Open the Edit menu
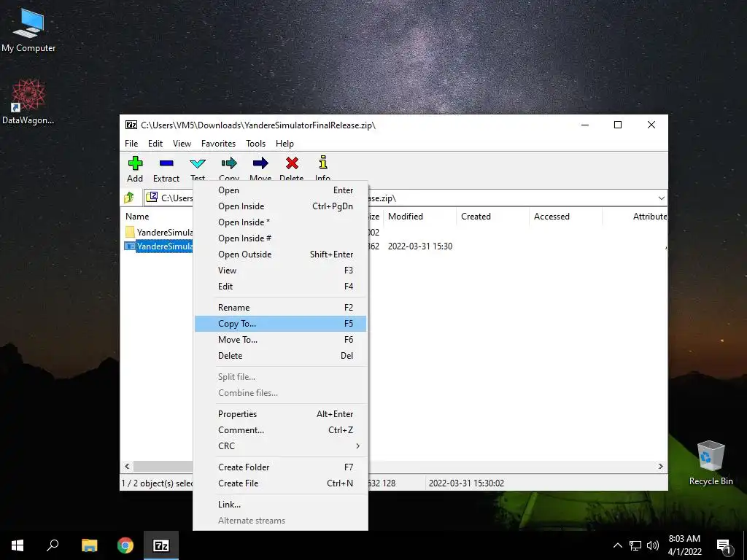This screenshot has width=747, height=560. coord(155,144)
